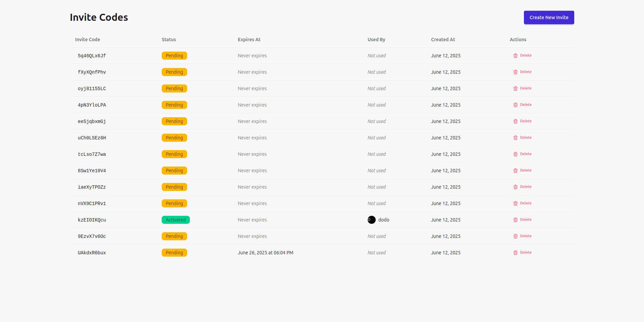Click the green Activated status badge

(175, 220)
